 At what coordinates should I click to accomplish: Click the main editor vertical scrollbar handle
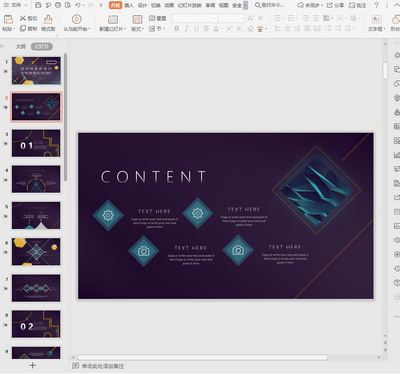pyautogui.click(x=385, y=70)
